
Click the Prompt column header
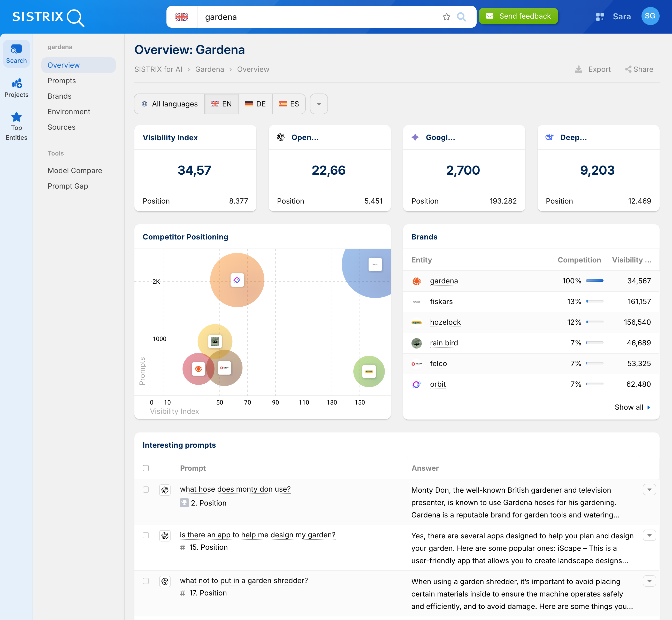coord(193,468)
